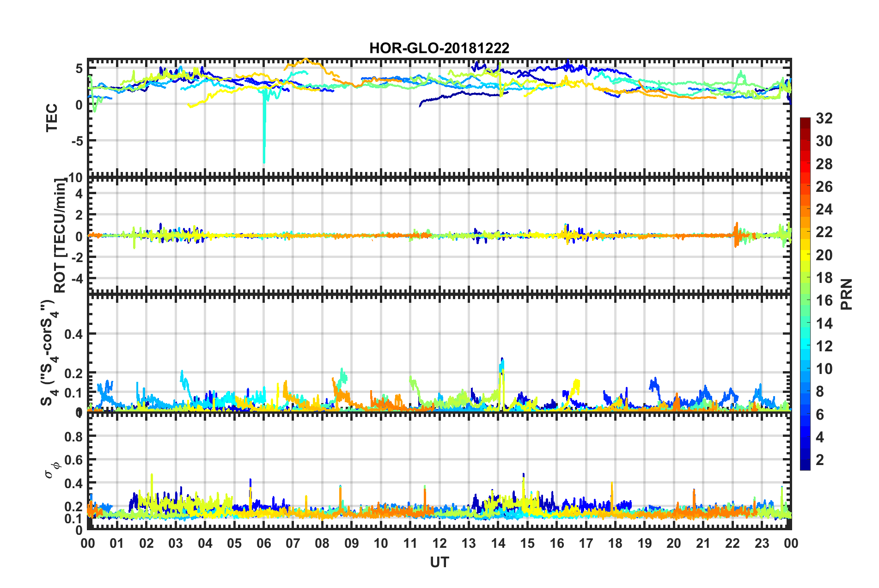Click the 06 hour tick on UT axis
Viewport: 879px width, 588px height.
pyautogui.click(x=263, y=544)
